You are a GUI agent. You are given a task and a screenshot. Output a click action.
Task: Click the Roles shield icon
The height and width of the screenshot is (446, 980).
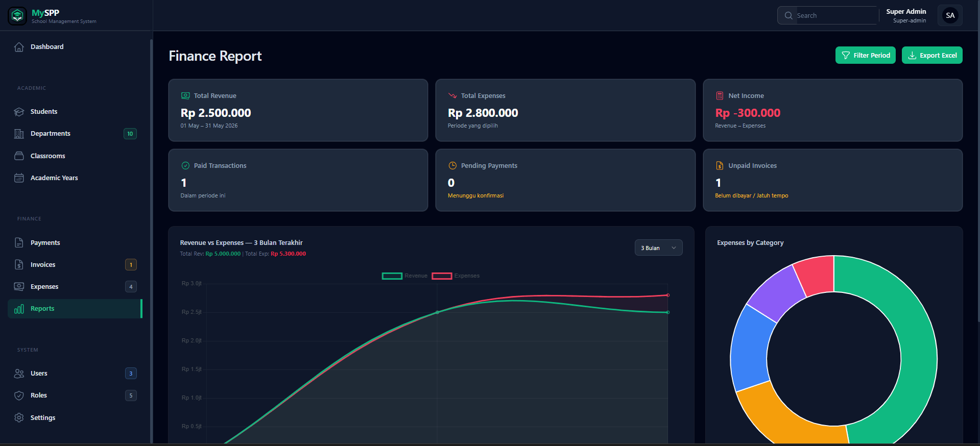tap(19, 395)
